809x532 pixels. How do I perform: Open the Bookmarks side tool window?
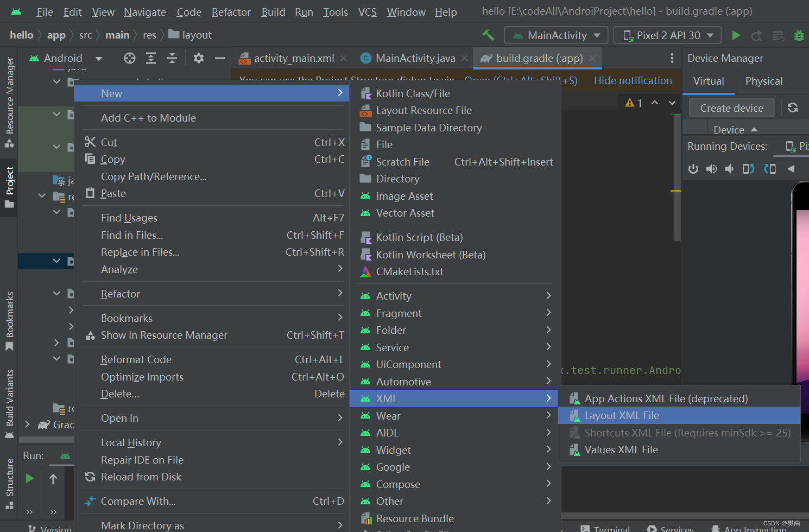[9, 320]
